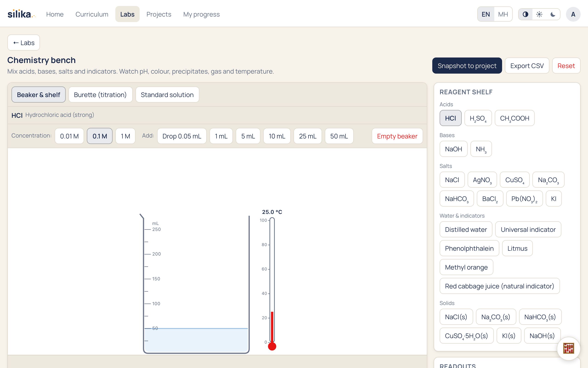The height and width of the screenshot is (368, 588).
Task: Pick NH₃ base reagent
Action: pos(481,149)
